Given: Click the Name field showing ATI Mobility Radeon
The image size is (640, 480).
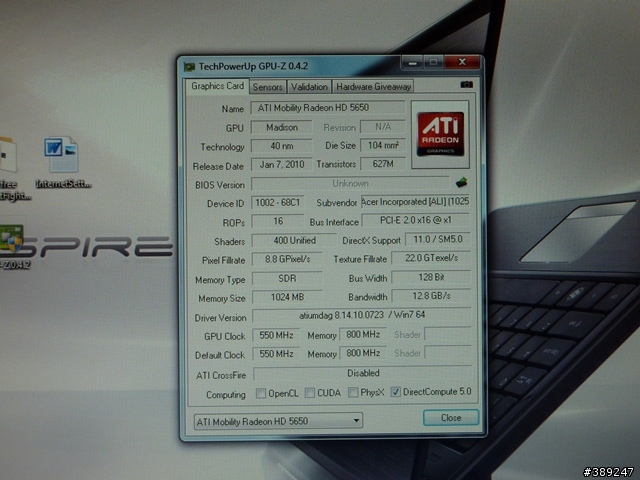Looking at the screenshot, I should tap(328, 108).
